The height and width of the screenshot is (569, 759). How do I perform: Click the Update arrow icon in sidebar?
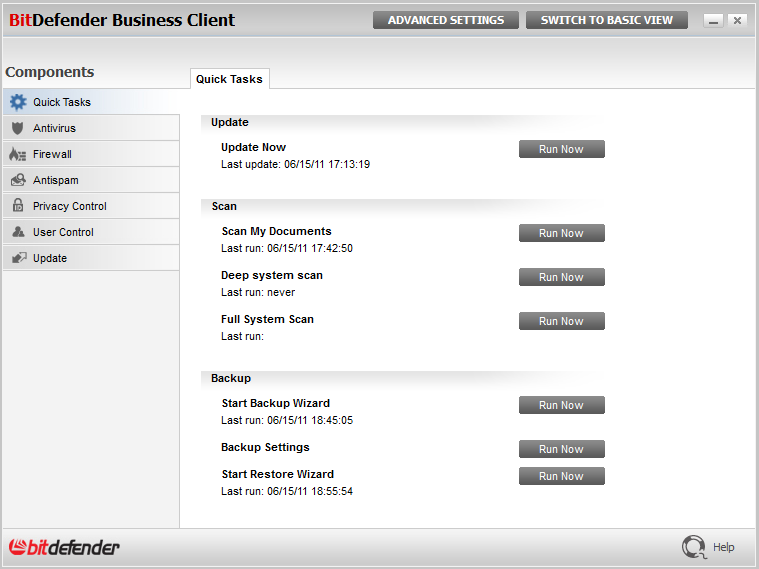19,258
